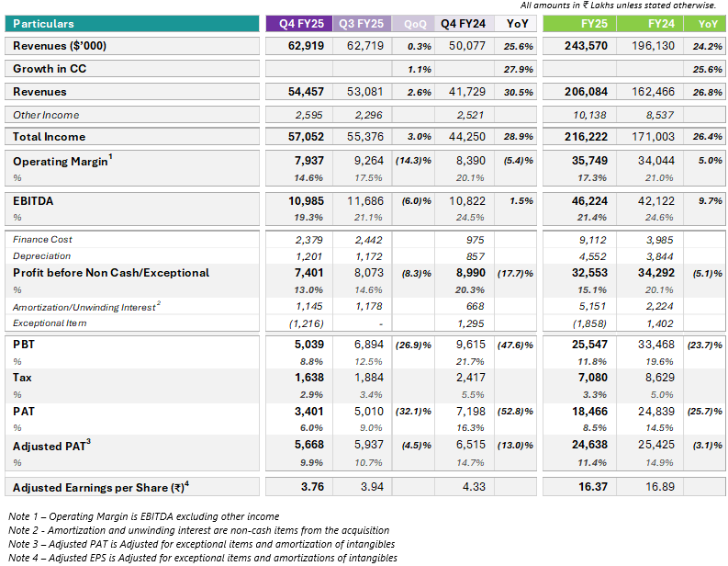Click the PBT row label
Image resolution: width=728 pixels, height=566 pixels.
tap(24, 345)
